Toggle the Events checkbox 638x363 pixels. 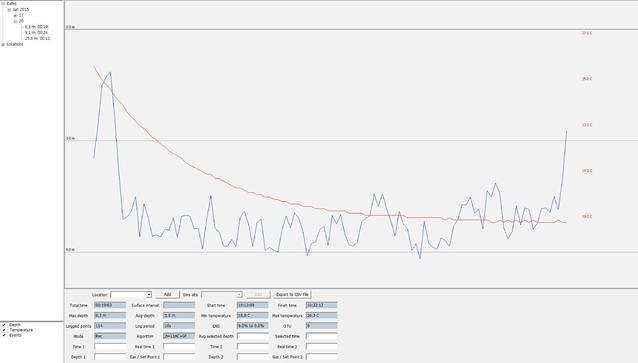pyautogui.click(x=4, y=335)
